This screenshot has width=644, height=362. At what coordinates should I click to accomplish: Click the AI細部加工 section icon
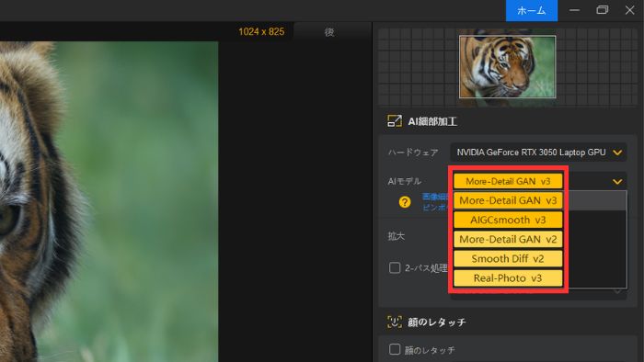click(x=395, y=121)
